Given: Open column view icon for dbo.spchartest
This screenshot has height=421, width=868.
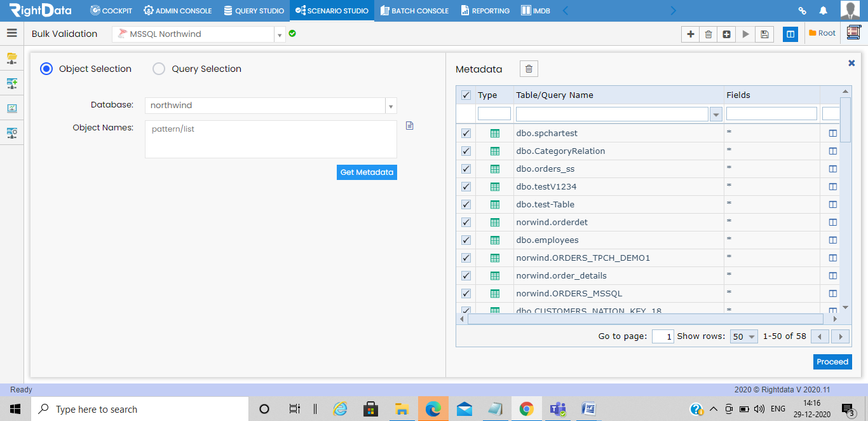Looking at the screenshot, I should click(x=833, y=134).
